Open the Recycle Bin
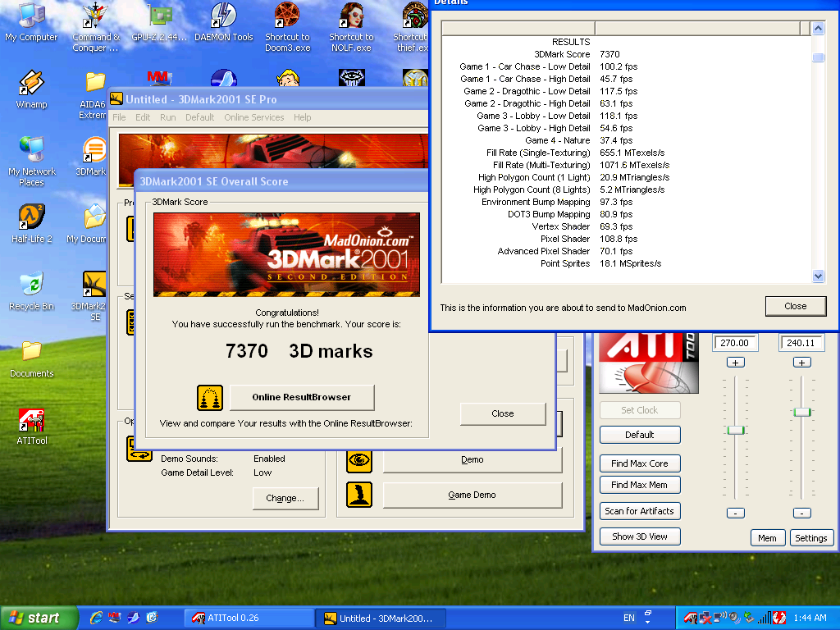 point(32,291)
